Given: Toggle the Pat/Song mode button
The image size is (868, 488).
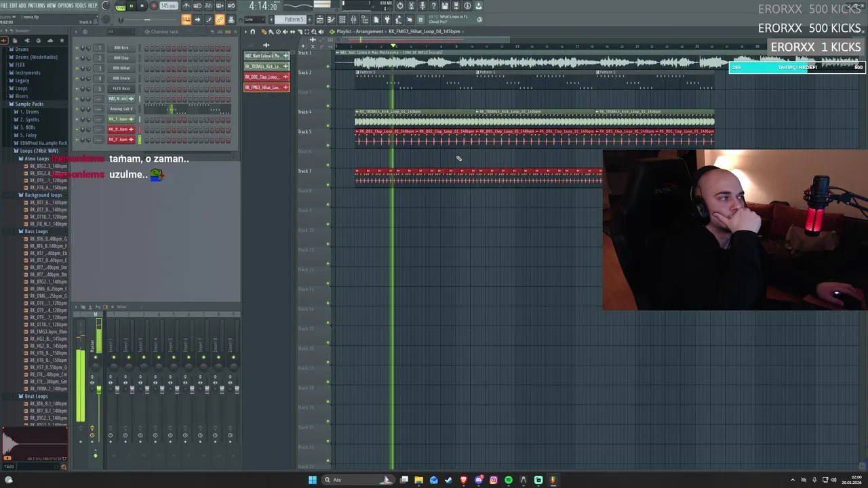Looking at the screenshot, I should coord(120,6).
